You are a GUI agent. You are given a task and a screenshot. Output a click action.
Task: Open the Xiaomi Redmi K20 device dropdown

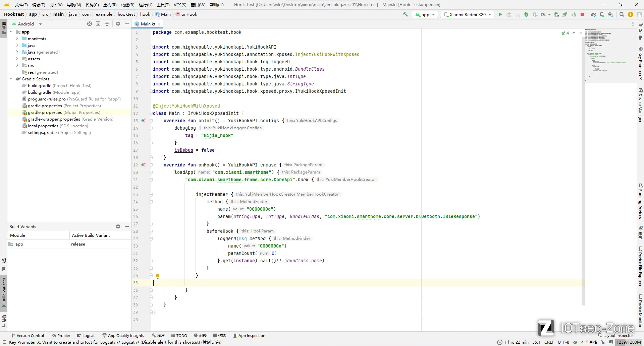[x=467, y=14]
